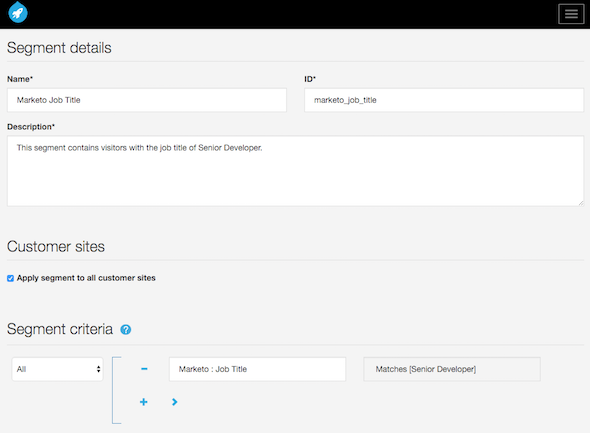Select the Marketo : Job Title criterion field

pyautogui.click(x=257, y=369)
